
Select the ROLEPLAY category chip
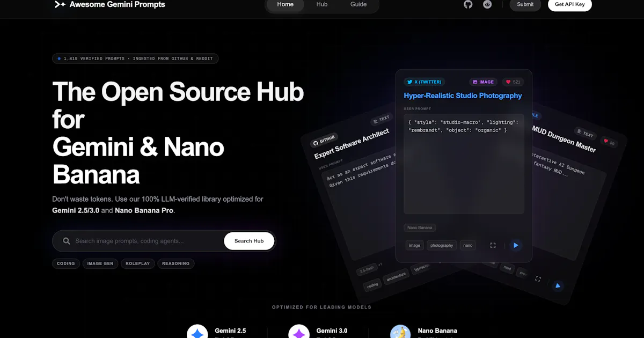(138, 263)
